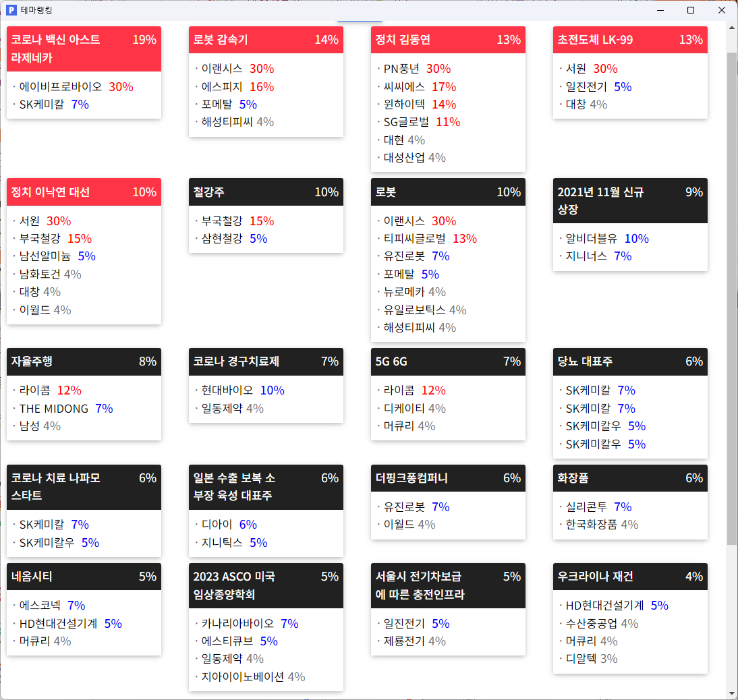Click the vertical scrollbar thumb
The image size is (738, 700).
[732, 298]
